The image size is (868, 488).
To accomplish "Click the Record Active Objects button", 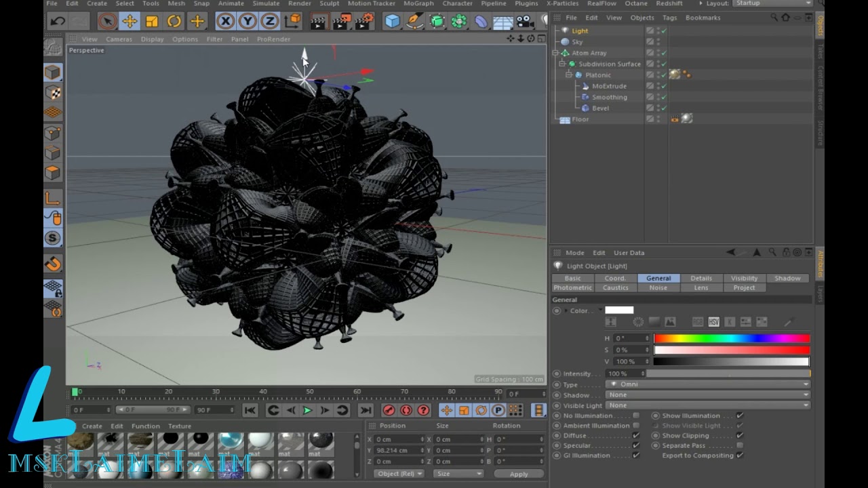I will (x=389, y=410).
